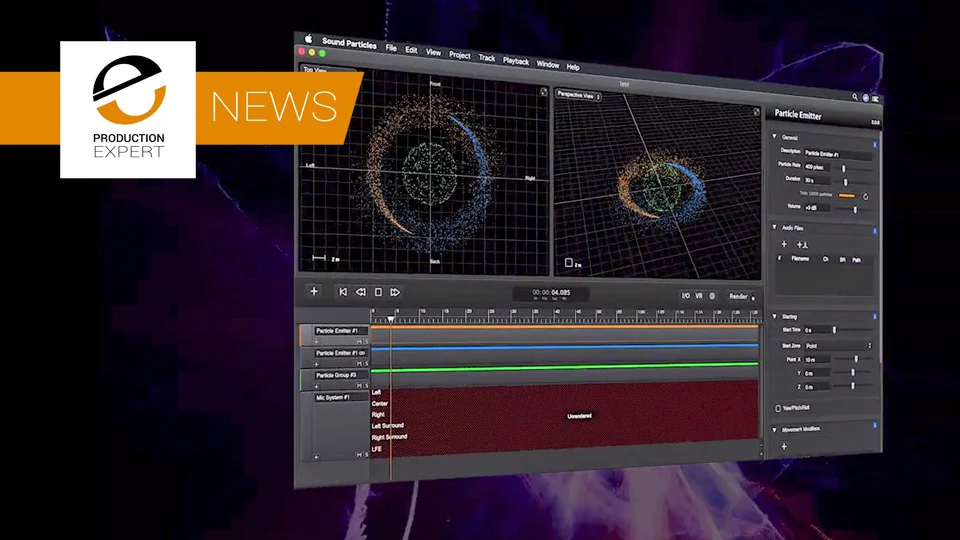Open the notification list icon in menu bar
The height and width of the screenshot is (540, 960).
(876, 99)
